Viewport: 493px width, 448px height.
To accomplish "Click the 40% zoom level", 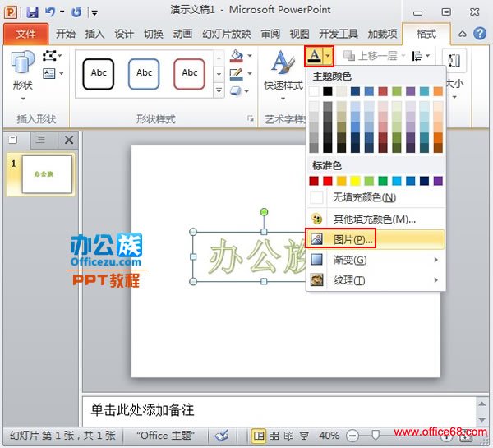I will (x=329, y=436).
